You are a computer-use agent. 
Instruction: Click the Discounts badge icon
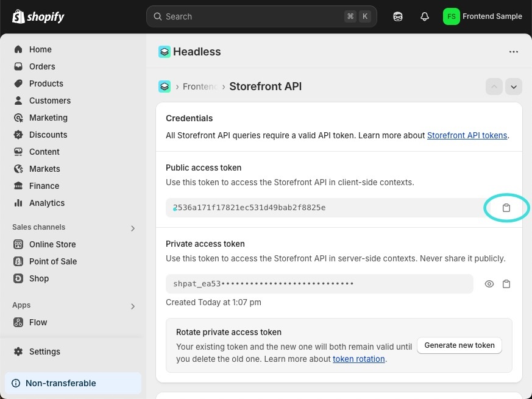[18, 135]
